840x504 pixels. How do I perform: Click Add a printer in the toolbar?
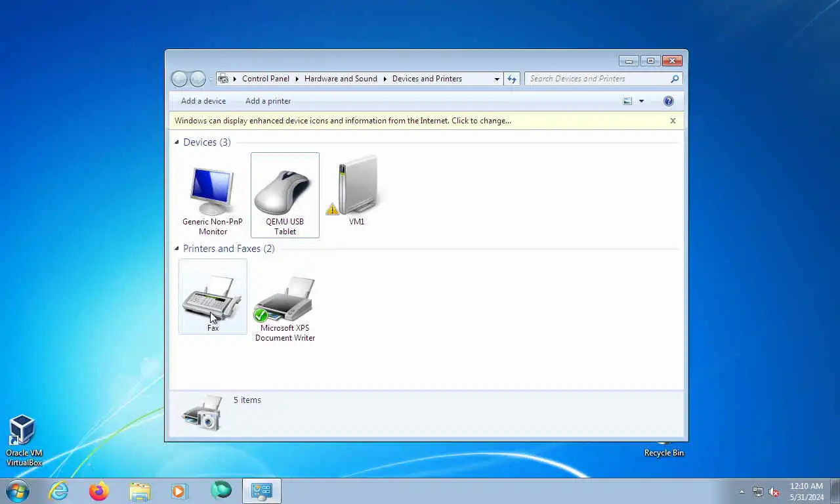point(268,101)
